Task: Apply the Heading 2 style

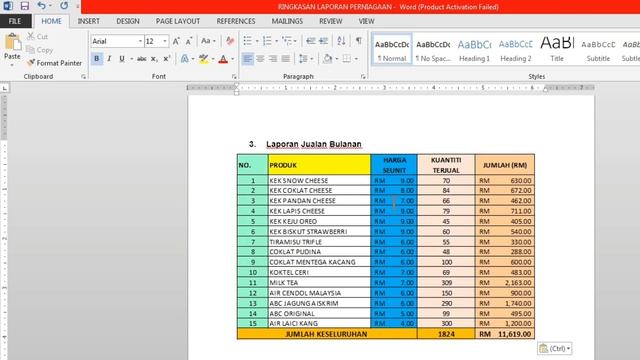Action: coord(516,49)
